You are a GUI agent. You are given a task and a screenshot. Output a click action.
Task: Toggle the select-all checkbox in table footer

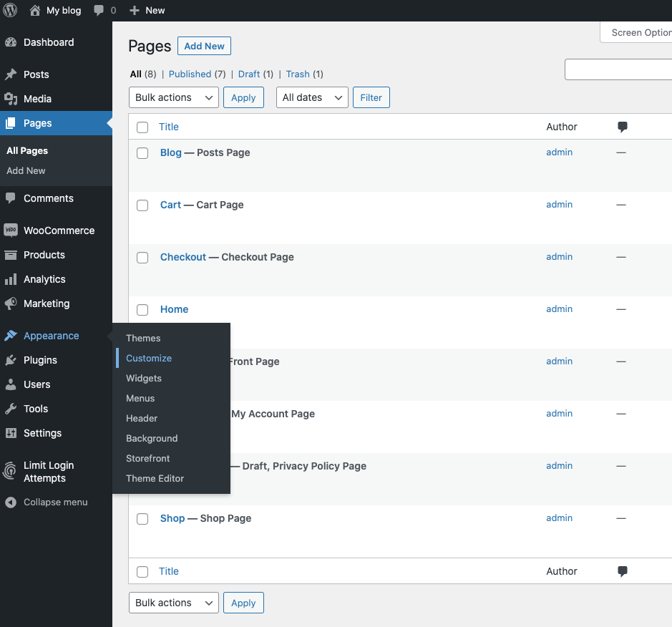(x=142, y=572)
